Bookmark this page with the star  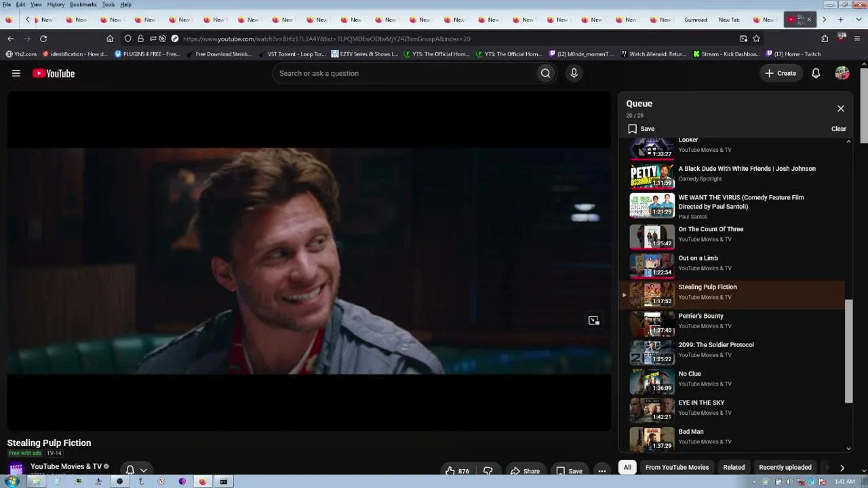tap(756, 39)
